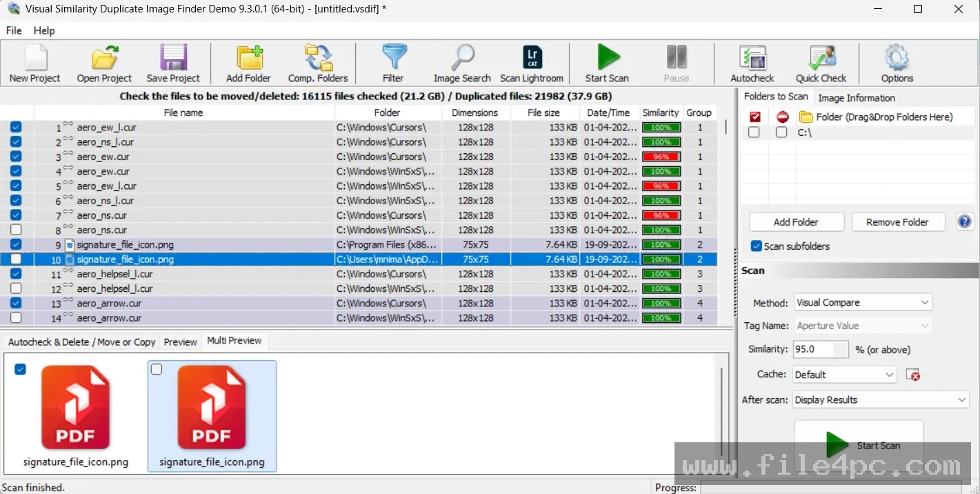Open the Method dropdown Visual Compare
This screenshot has width=980, height=494.
(862, 302)
